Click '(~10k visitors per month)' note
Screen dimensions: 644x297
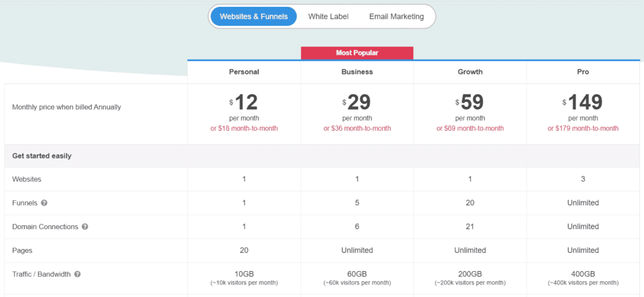tap(244, 283)
